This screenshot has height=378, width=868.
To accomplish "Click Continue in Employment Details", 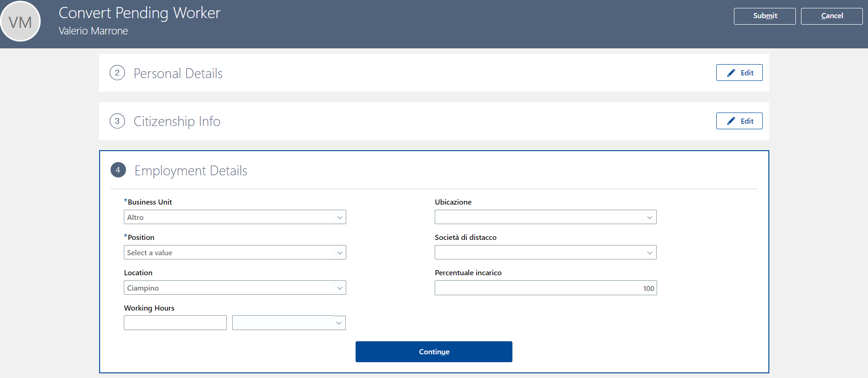I will [x=434, y=351].
